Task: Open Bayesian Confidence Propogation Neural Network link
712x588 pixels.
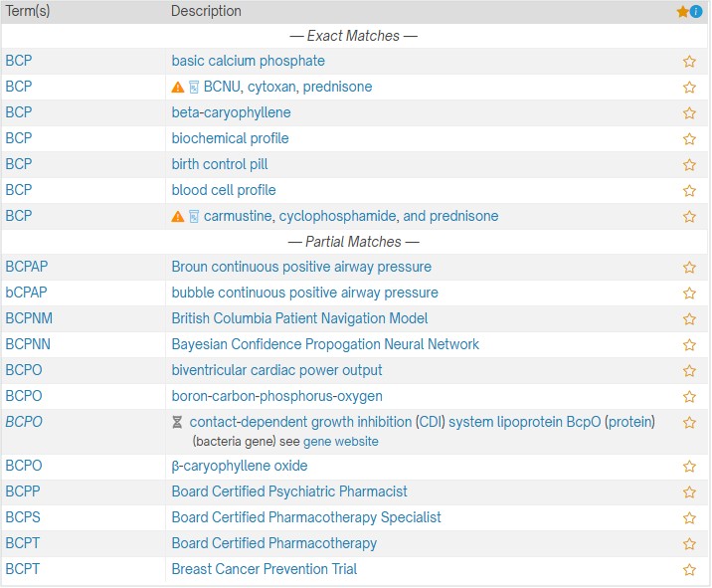Action: 325,344
